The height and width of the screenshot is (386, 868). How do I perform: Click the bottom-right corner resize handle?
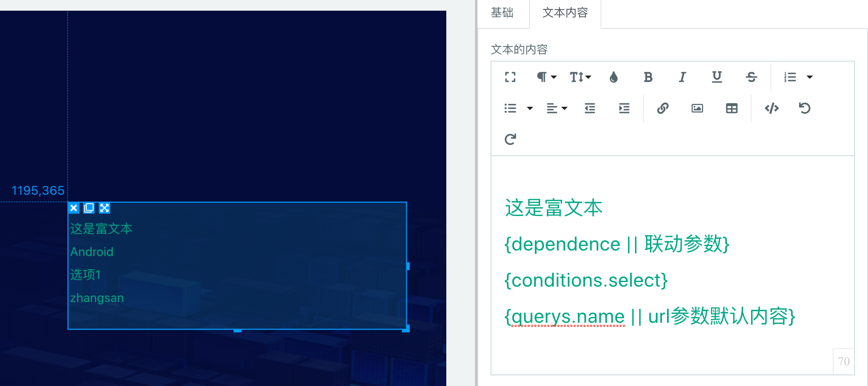[x=406, y=329]
